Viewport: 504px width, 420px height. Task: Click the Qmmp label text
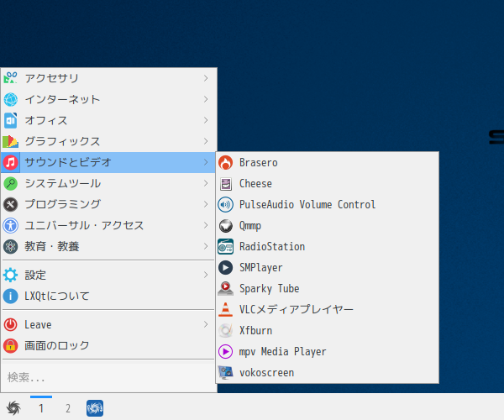[250, 226]
